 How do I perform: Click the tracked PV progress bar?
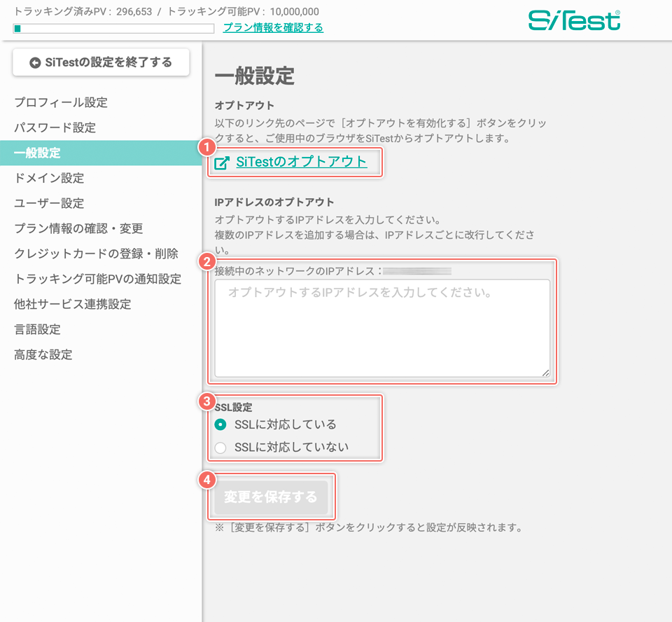click(x=113, y=29)
